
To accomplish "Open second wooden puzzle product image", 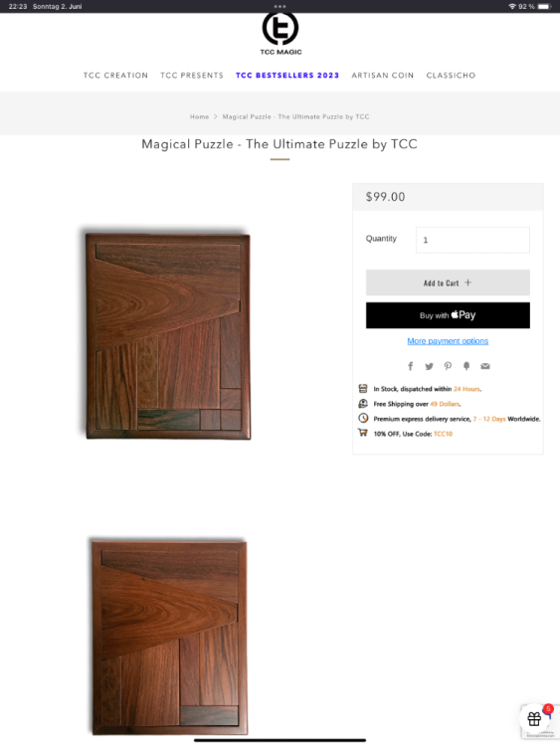I will point(169,637).
